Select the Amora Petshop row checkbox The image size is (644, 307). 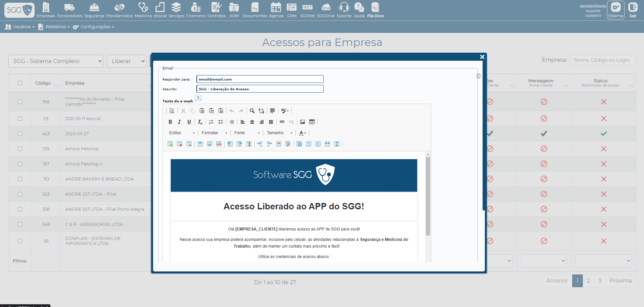coord(20,149)
